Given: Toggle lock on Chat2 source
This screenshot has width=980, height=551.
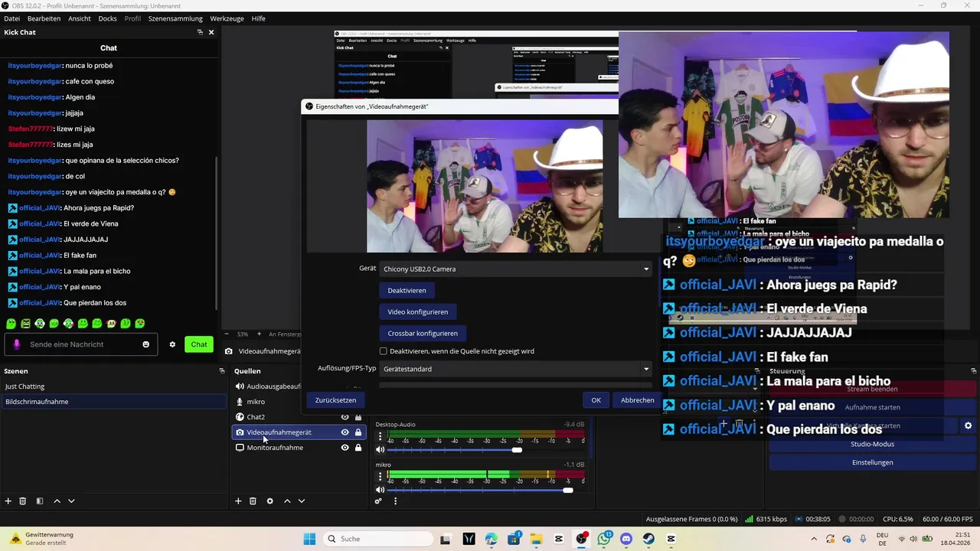Looking at the screenshot, I should [x=358, y=417].
